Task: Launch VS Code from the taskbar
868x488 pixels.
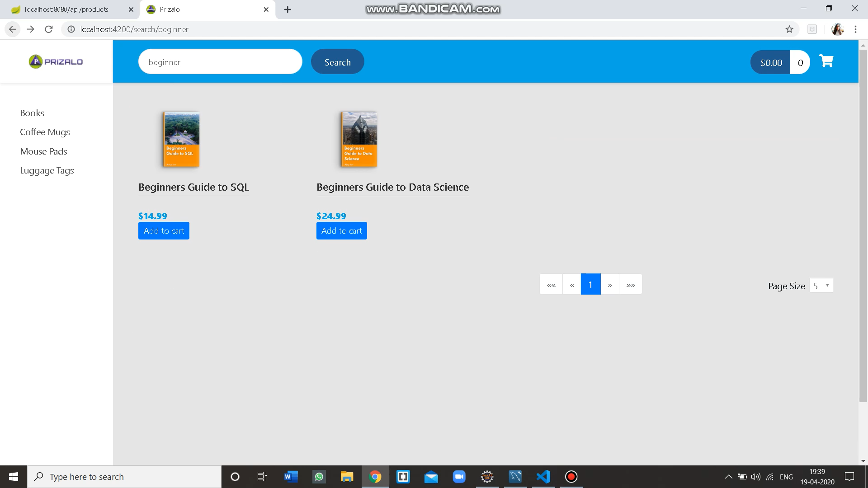Action: pos(543,476)
